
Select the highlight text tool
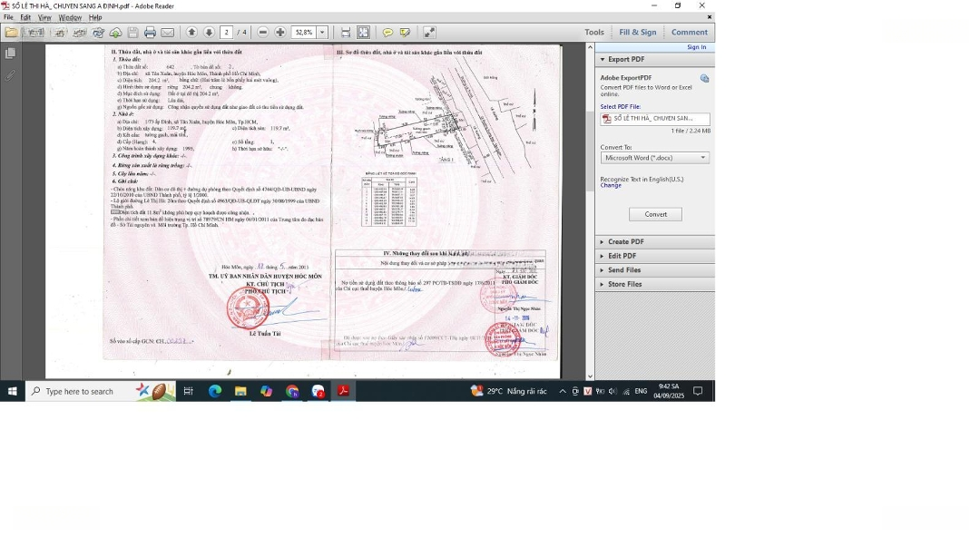click(x=405, y=33)
